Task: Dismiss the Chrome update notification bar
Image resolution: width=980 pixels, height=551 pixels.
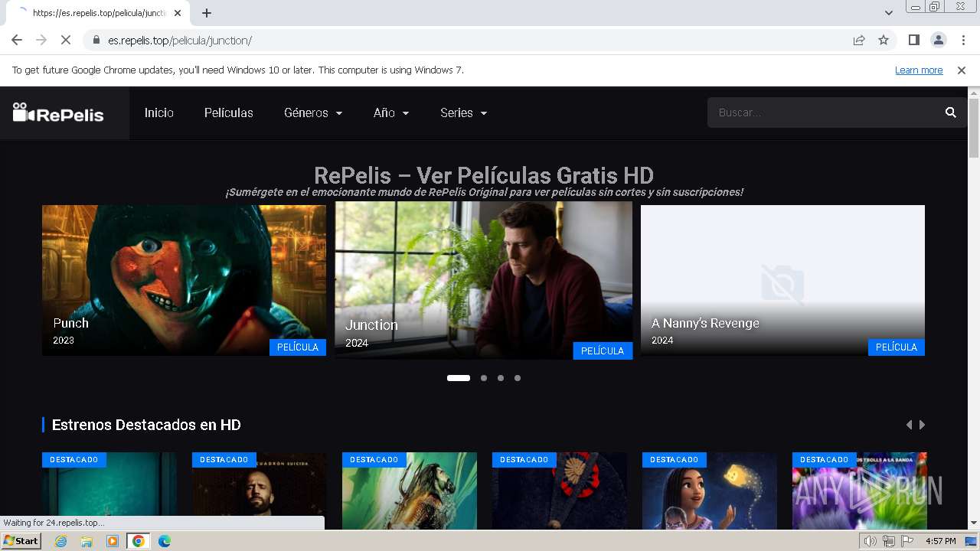Action: [x=962, y=70]
